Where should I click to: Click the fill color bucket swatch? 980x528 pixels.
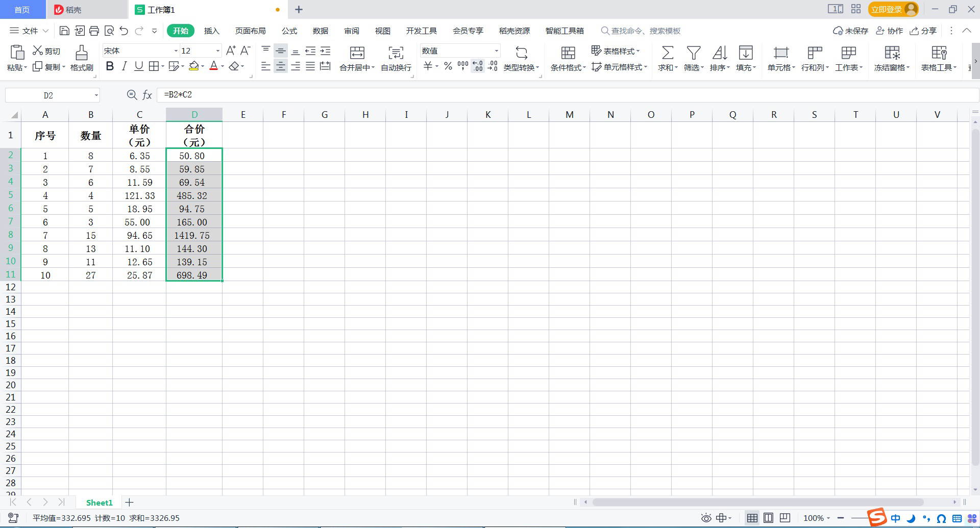193,66
